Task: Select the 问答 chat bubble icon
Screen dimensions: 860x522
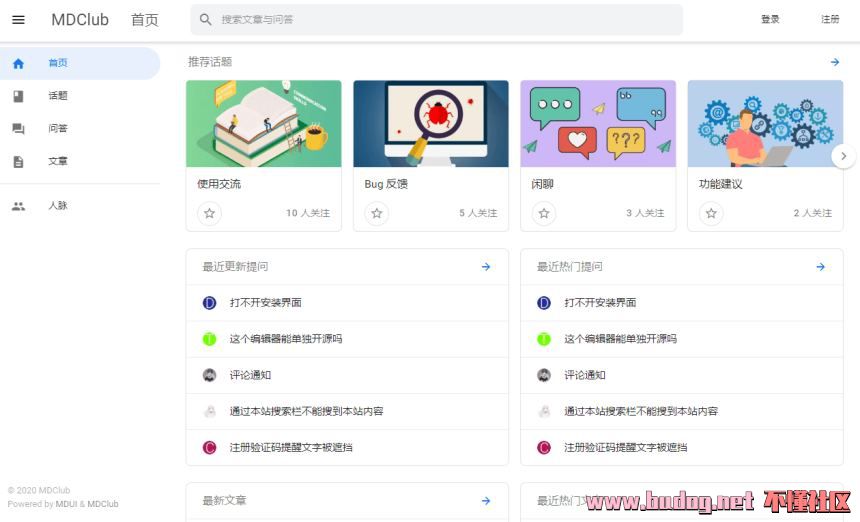Action: [18, 129]
